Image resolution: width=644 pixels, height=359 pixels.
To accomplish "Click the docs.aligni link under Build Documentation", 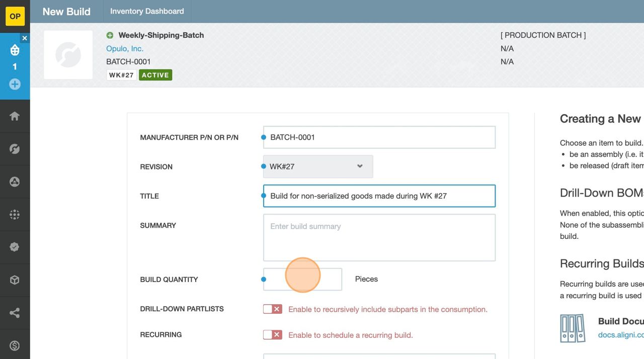I will [620, 335].
